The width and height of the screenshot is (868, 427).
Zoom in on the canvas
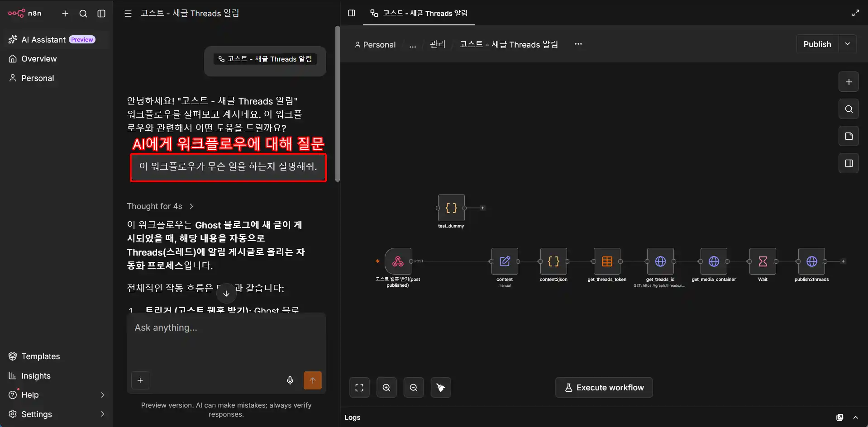click(x=386, y=388)
